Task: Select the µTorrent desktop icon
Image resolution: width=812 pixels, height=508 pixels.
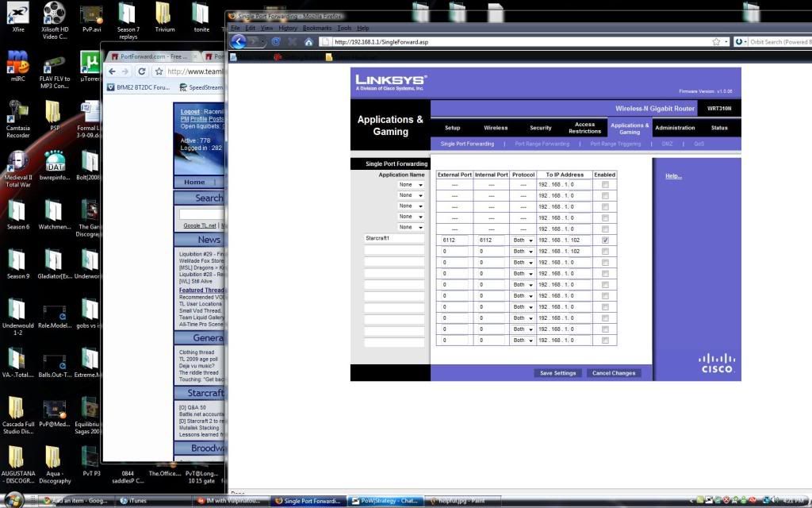Action: [x=90, y=66]
